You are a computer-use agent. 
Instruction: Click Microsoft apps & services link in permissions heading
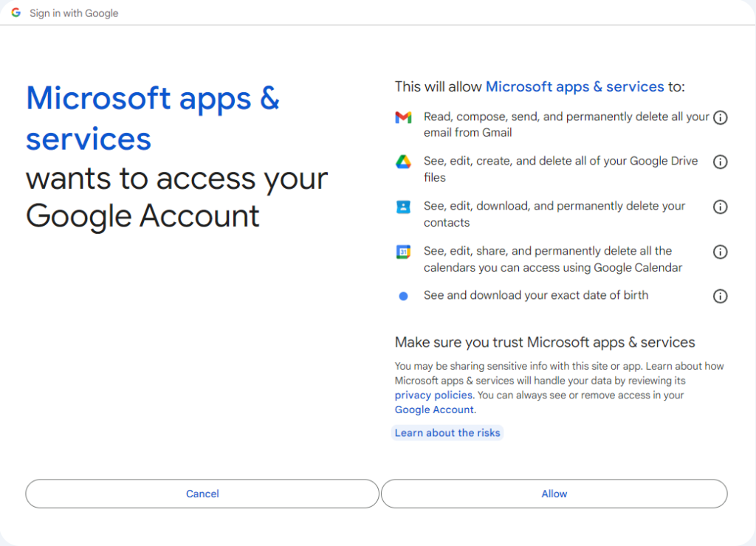[x=574, y=87]
